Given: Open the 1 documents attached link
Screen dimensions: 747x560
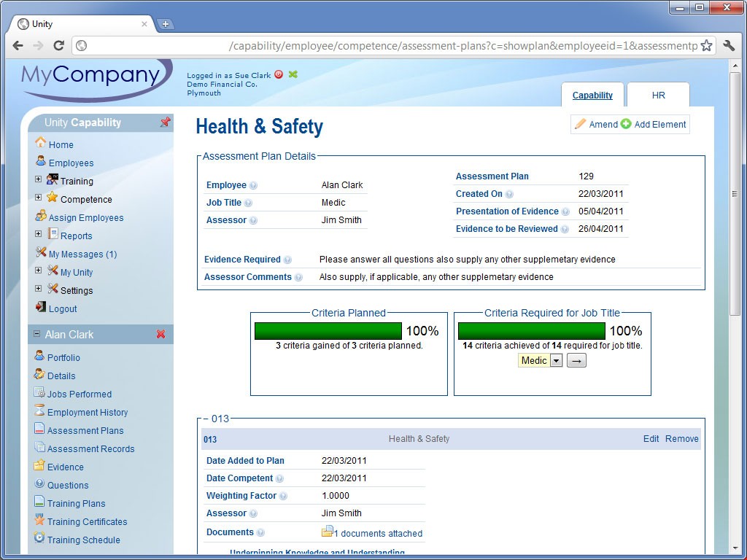Looking at the screenshot, I should coord(379,533).
